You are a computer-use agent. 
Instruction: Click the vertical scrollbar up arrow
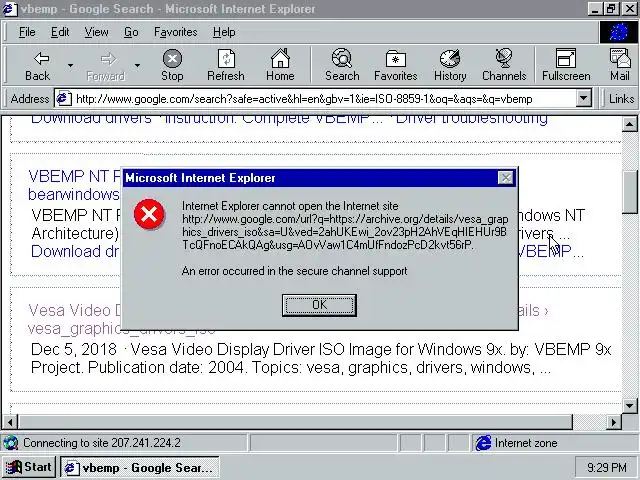point(629,124)
